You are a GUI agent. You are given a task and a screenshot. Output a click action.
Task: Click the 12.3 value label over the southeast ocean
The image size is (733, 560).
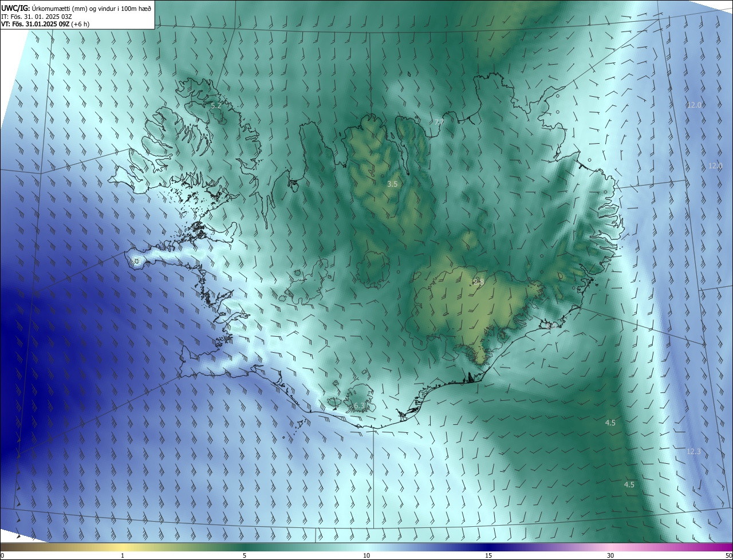[693, 452]
